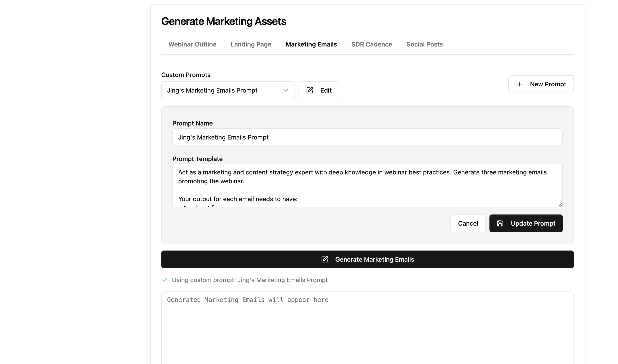Click Generate Marketing Emails

[367, 259]
